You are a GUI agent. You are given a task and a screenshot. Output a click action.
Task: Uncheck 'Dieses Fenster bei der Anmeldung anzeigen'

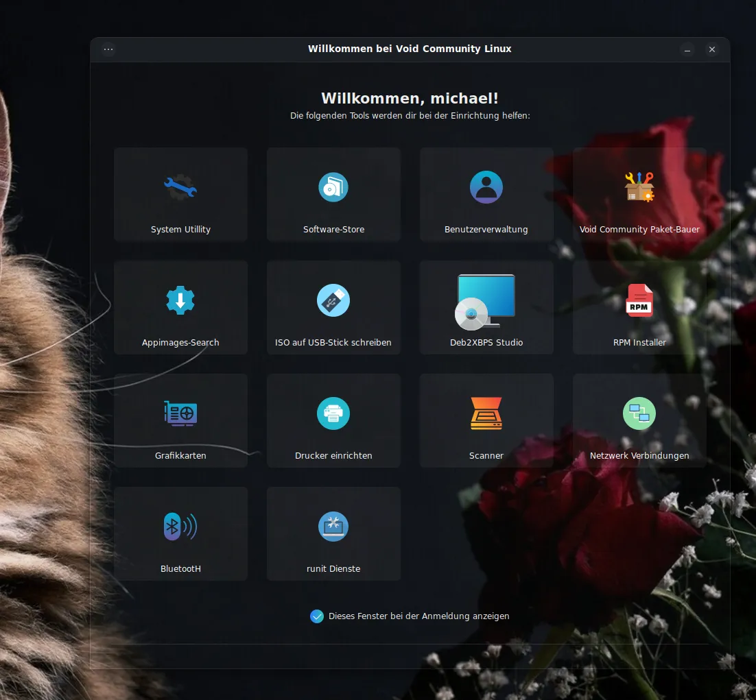(x=317, y=616)
